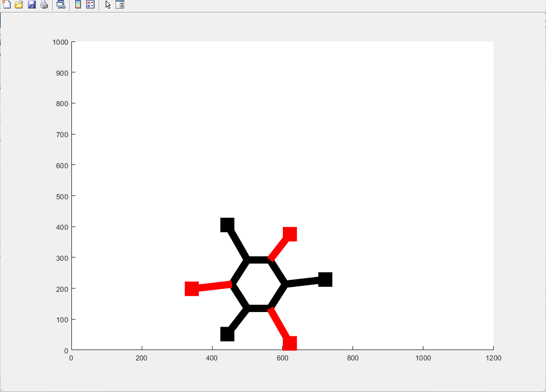This screenshot has height=392, width=546.
Task: Click the black square marker top-left of hexagon
Action: (x=227, y=225)
